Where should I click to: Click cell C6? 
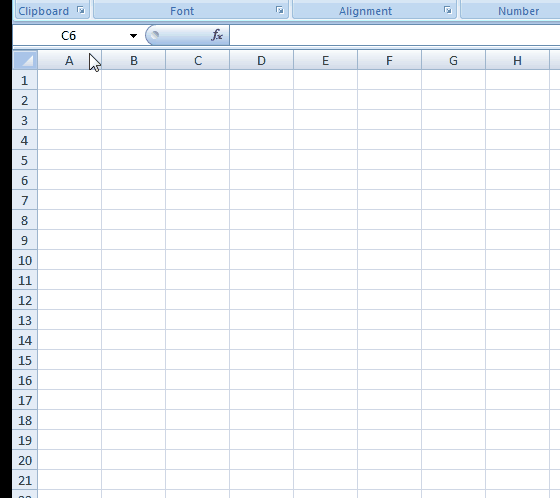click(x=198, y=180)
